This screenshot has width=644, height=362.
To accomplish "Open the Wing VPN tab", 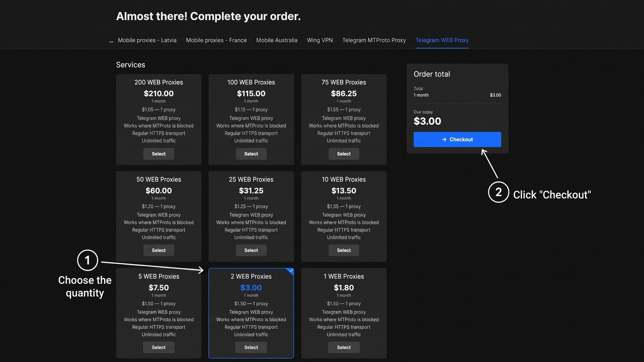I will (320, 40).
